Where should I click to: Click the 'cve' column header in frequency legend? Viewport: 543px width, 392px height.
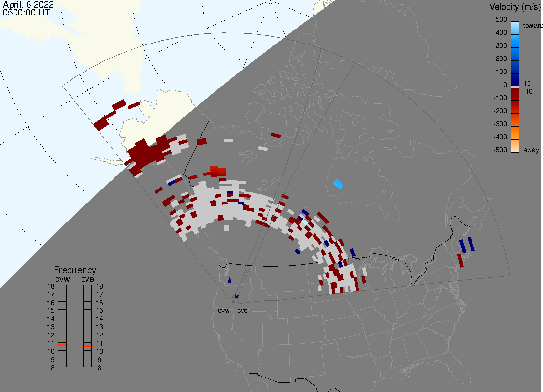coord(87,278)
